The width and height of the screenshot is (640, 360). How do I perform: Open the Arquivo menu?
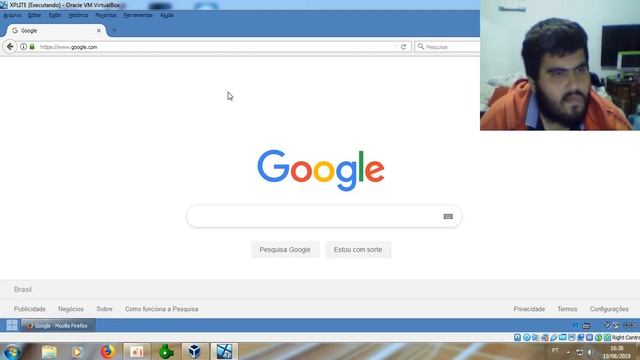tap(12, 15)
